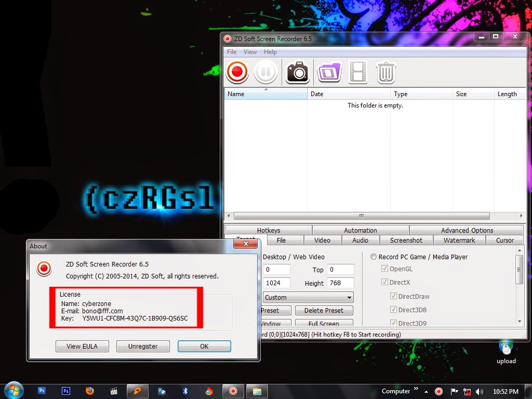532x399 pixels.
Task: Toggle the DirectDraw checkbox
Action: 393,296
